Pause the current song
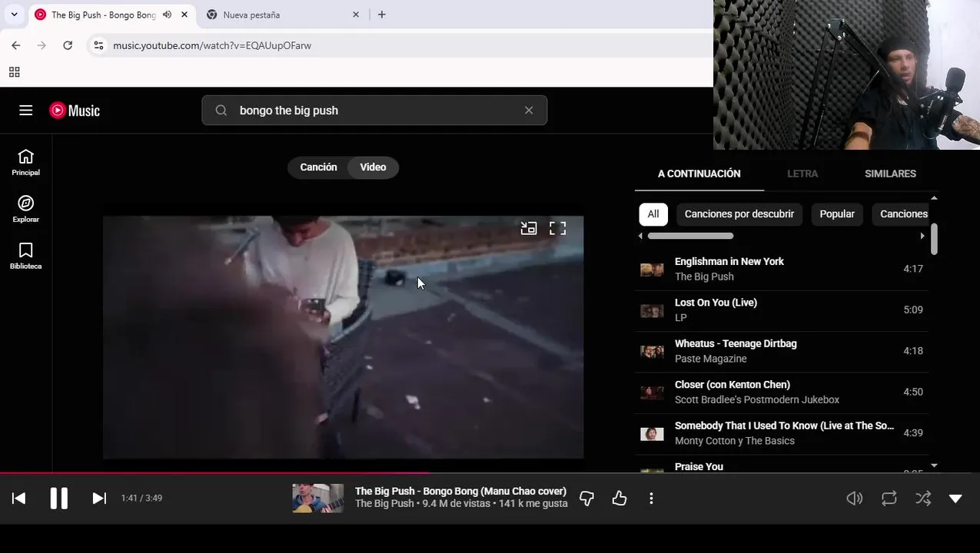 (x=58, y=498)
